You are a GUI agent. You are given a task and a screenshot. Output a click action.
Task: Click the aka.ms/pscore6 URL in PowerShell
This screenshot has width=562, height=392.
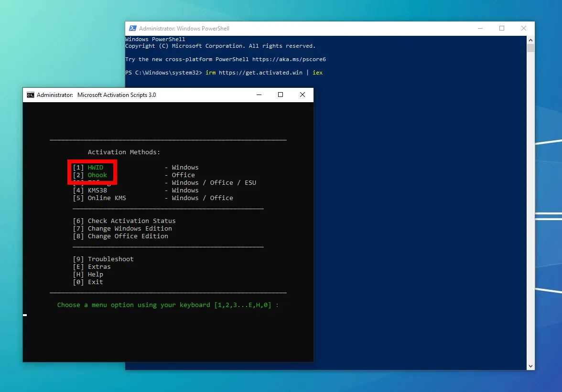click(x=289, y=59)
